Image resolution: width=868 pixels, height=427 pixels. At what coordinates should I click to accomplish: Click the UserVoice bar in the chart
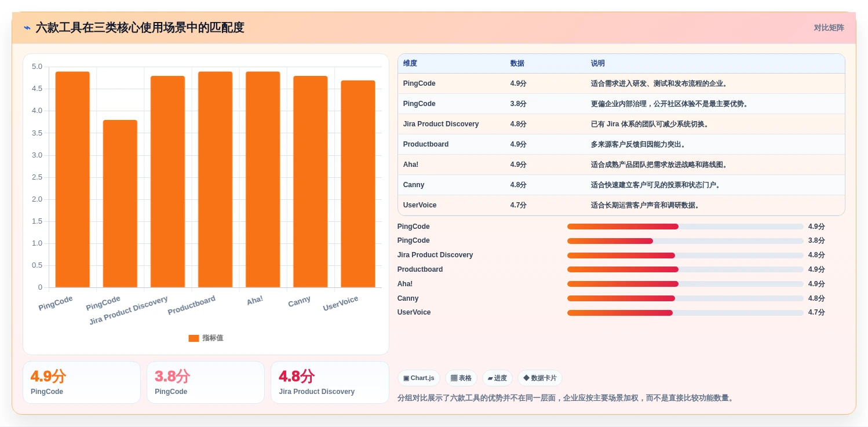358,184
